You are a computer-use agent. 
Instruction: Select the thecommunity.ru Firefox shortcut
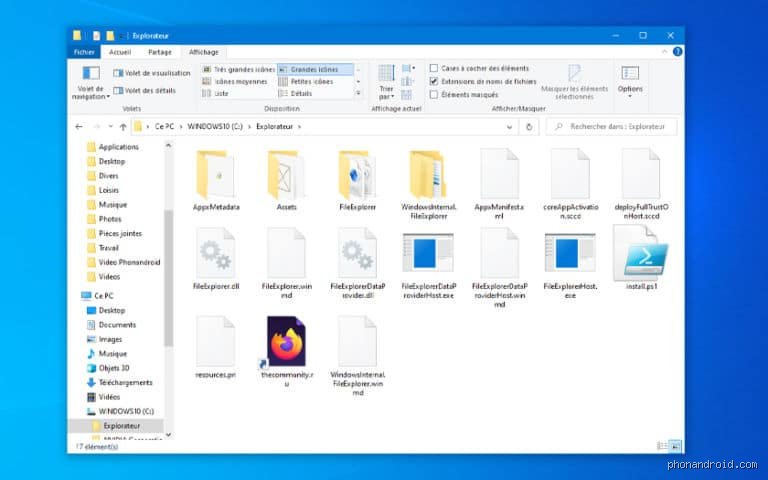[x=286, y=352]
